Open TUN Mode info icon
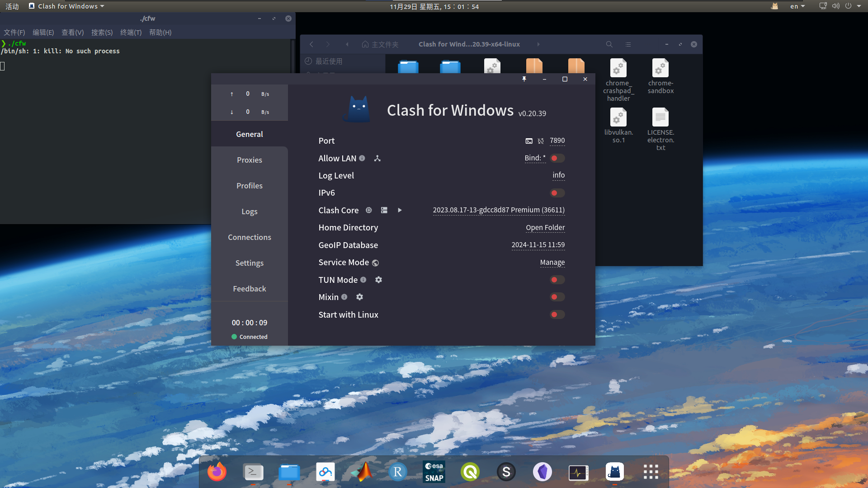This screenshot has width=868, height=488. [363, 280]
